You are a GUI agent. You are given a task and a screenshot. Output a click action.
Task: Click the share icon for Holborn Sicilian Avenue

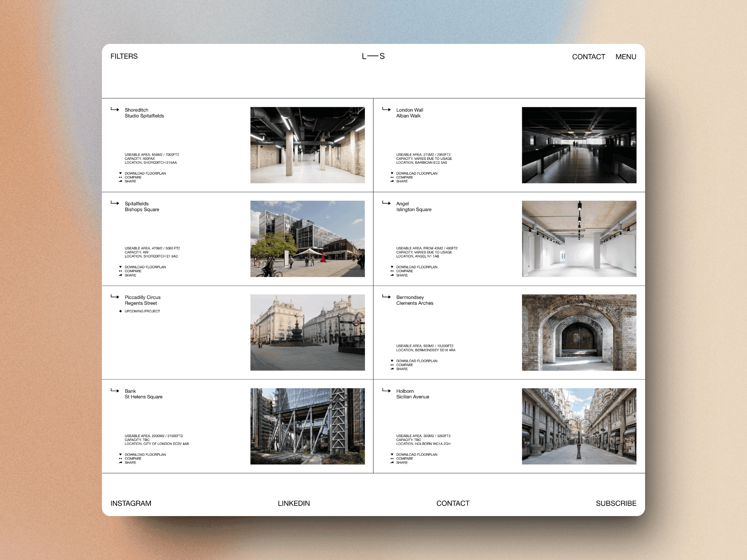click(x=393, y=463)
